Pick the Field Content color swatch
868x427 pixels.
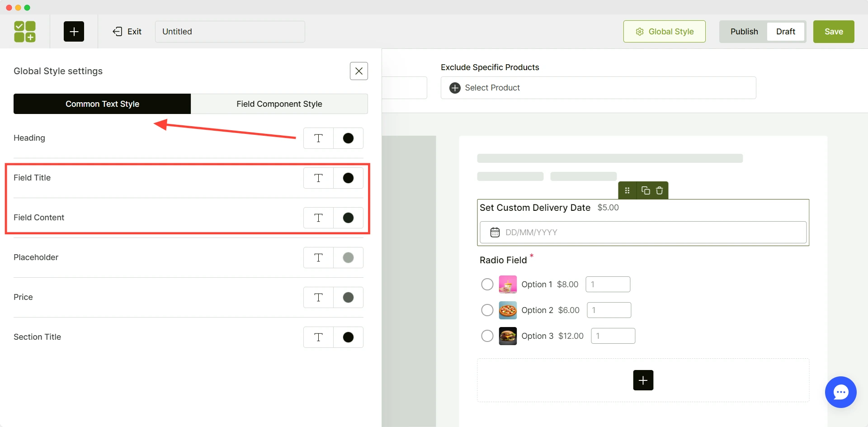pos(348,218)
